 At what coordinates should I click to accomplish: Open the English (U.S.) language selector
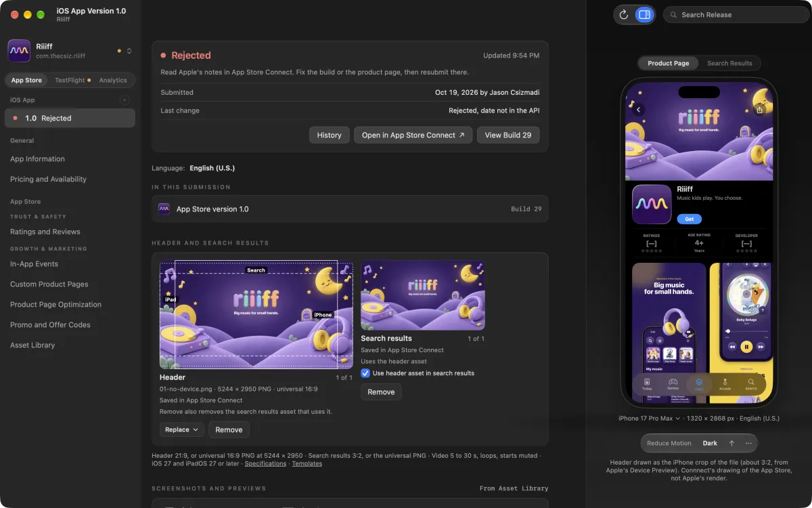click(212, 168)
